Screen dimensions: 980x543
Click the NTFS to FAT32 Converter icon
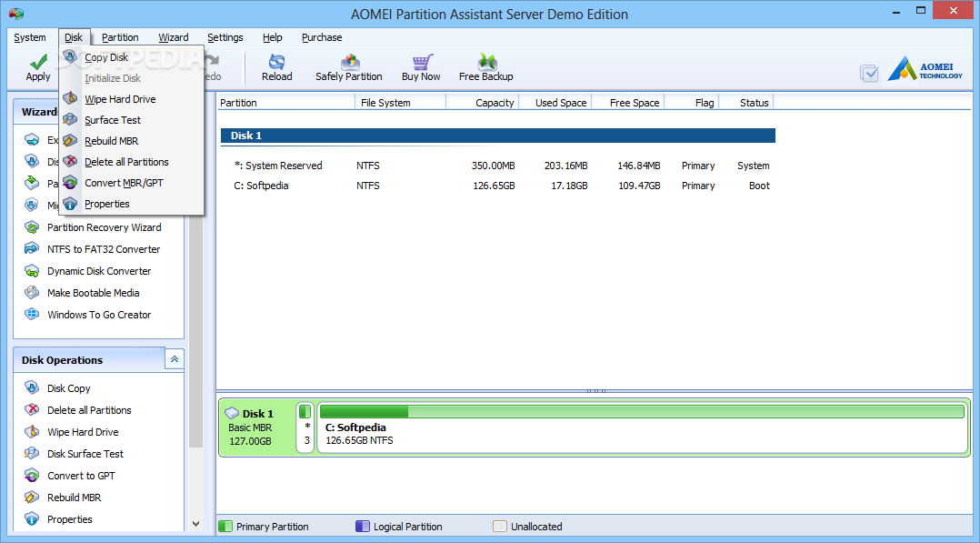[32, 249]
